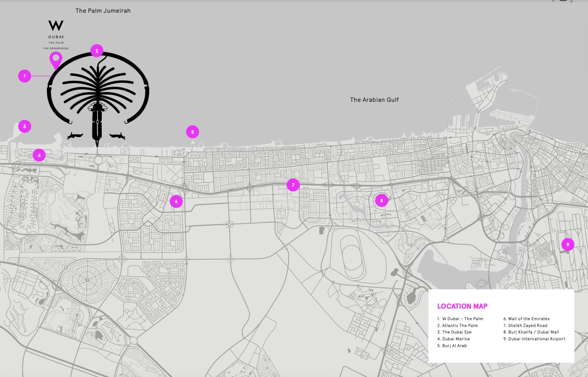Select marker 4 at Dubai Marina
This screenshot has width=588, height=377.
tap(39, 155)
